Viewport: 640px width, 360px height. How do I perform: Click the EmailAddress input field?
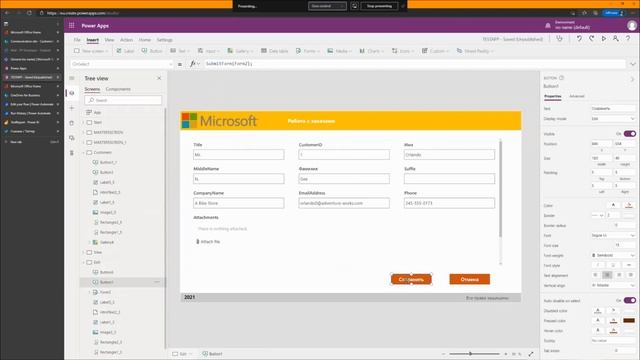click(x=344, y=203)
